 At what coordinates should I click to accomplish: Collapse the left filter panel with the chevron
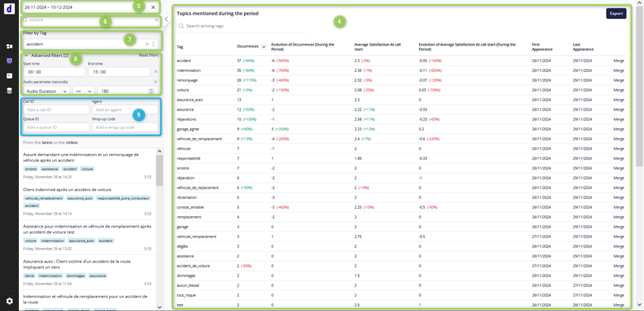pos(166,17)
